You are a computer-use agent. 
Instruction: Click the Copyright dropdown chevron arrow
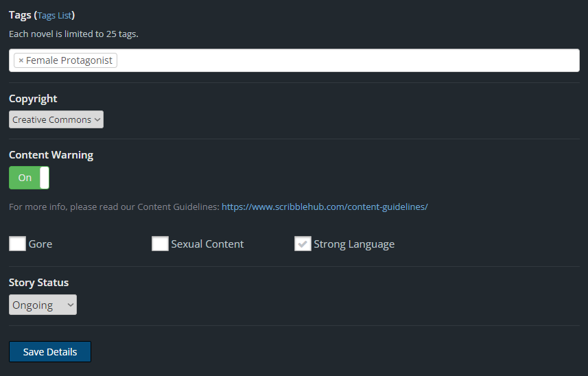[97, 120]
